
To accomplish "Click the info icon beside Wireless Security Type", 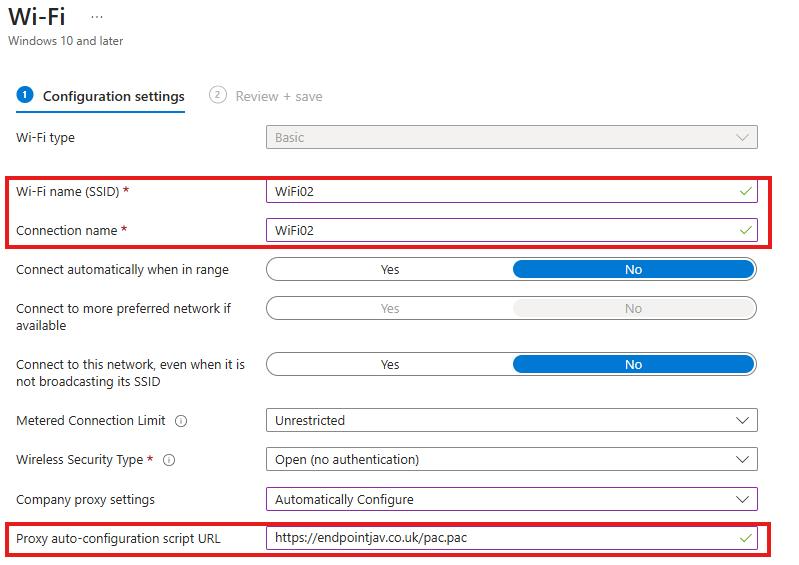I will click(169, 460).
